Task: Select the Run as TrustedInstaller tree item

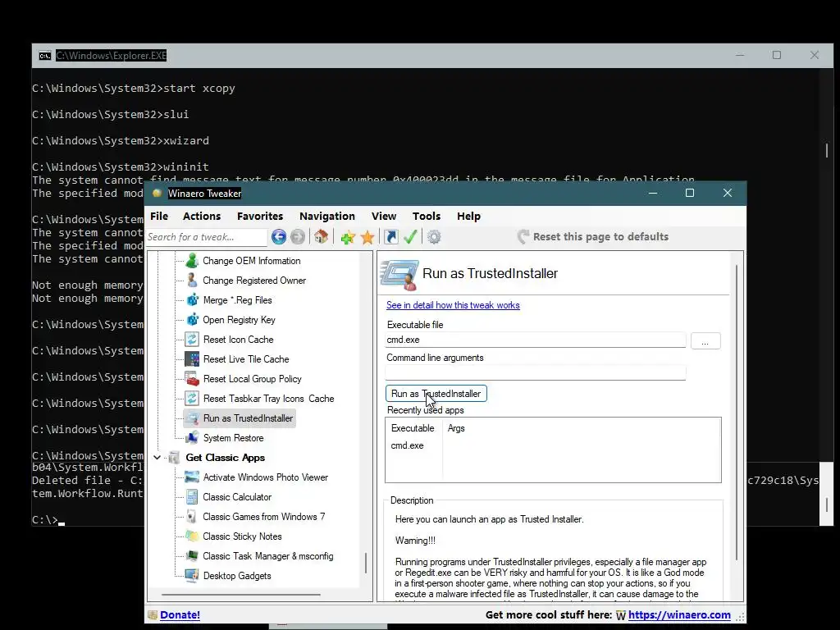Action: pos(240,418)
